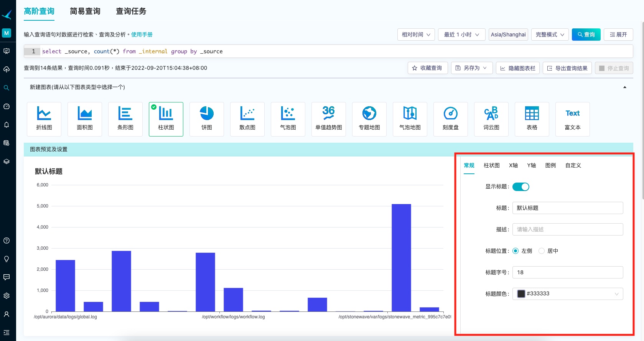This screenshot has height=341, width=644.
Task: Open the 标题颜色 #333333 color dropdown
Action: [x=568, y=294]
